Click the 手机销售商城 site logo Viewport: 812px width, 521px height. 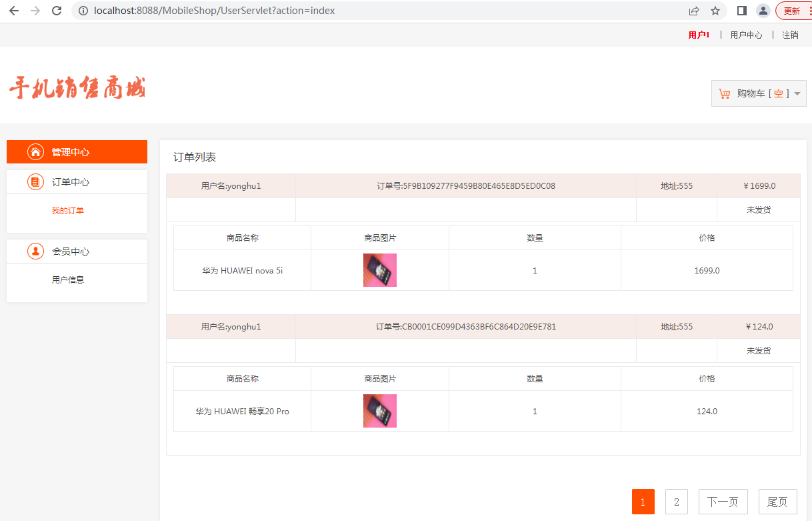77,87
